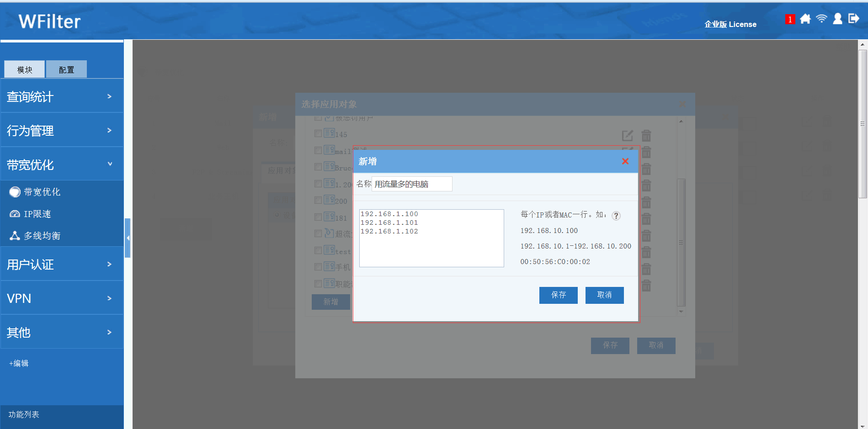Viewport: 868px width, 429px height.
Task: Click the question mark help icon
Action: 616,216
